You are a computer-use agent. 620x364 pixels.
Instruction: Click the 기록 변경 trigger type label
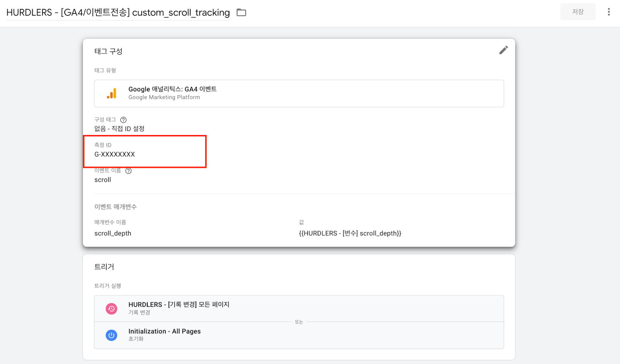(x=139, y=312)
